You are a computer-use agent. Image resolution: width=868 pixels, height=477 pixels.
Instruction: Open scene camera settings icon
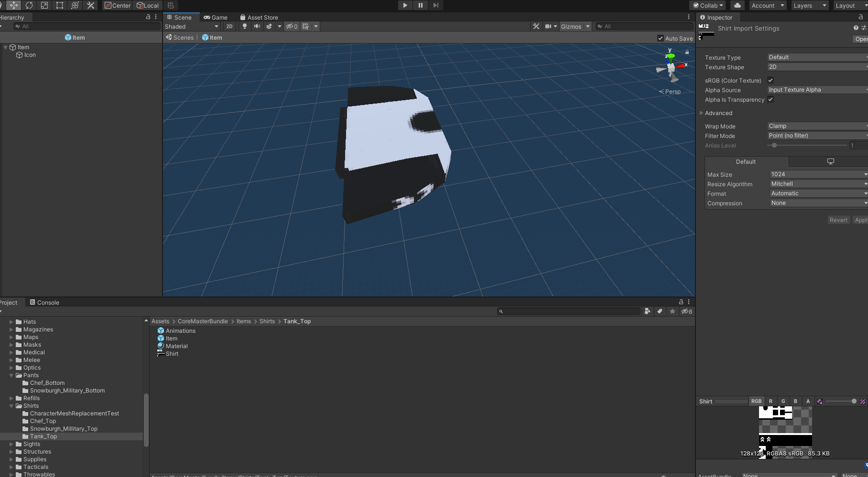(x=548, y=26)
